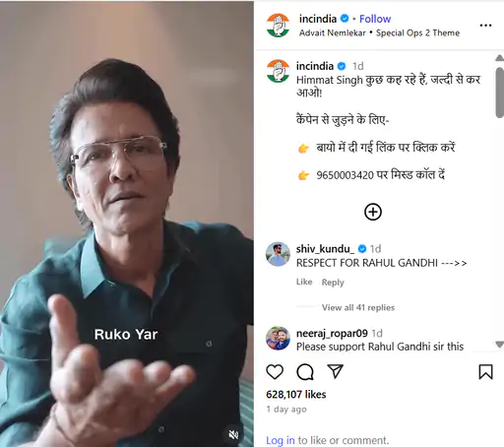504x447 pixels.
Task: Load more comments with the plus circle
Action: click(373, 212)
